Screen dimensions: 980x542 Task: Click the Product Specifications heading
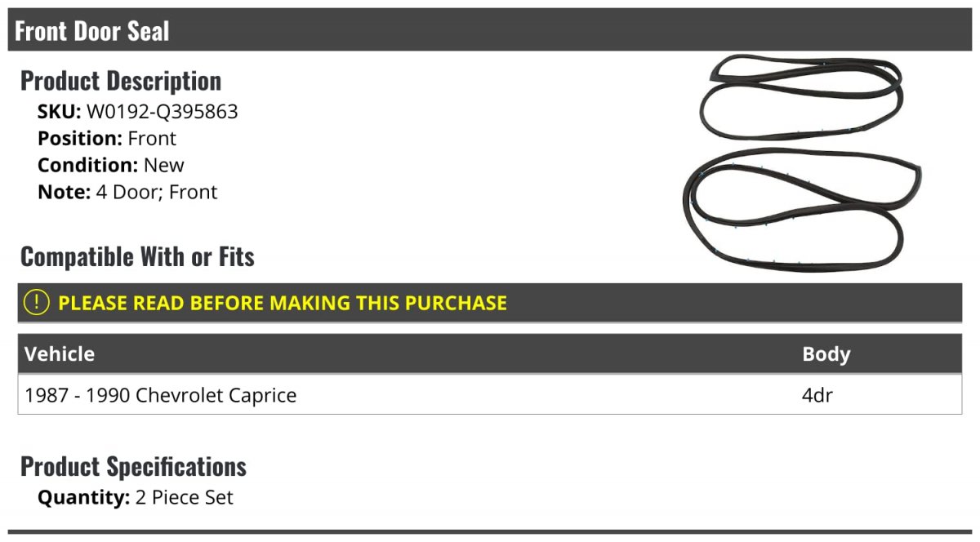(133, 466)
